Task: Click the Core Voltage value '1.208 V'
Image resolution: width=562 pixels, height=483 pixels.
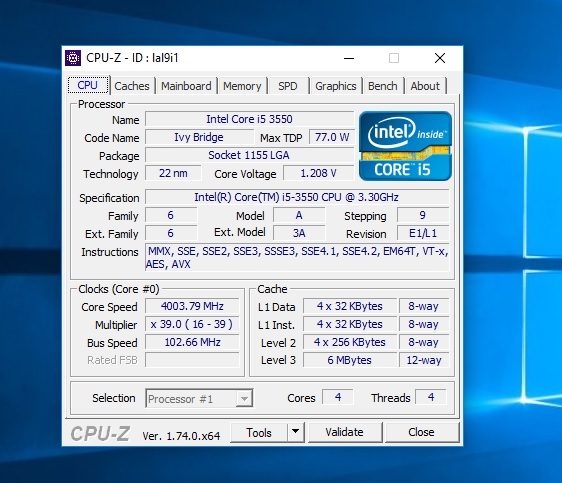Action: click(x=318, y=173)
